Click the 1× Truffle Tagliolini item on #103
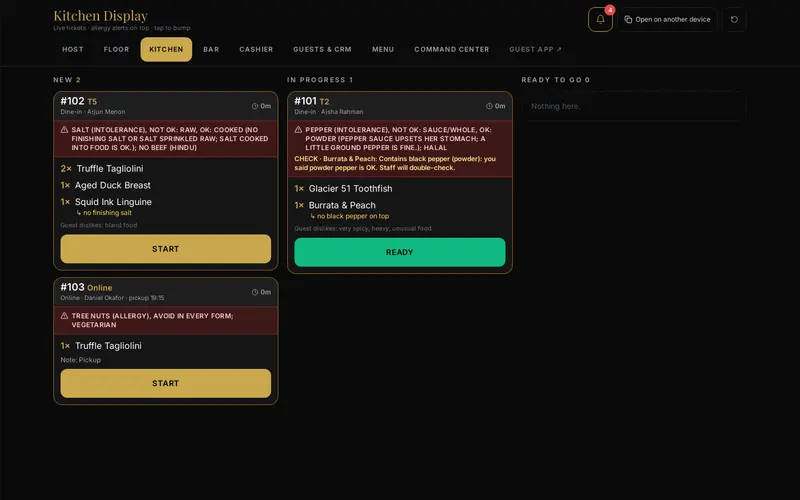This screenshot has height=500, width=800. pyautogui.click(x=101, y=346)
